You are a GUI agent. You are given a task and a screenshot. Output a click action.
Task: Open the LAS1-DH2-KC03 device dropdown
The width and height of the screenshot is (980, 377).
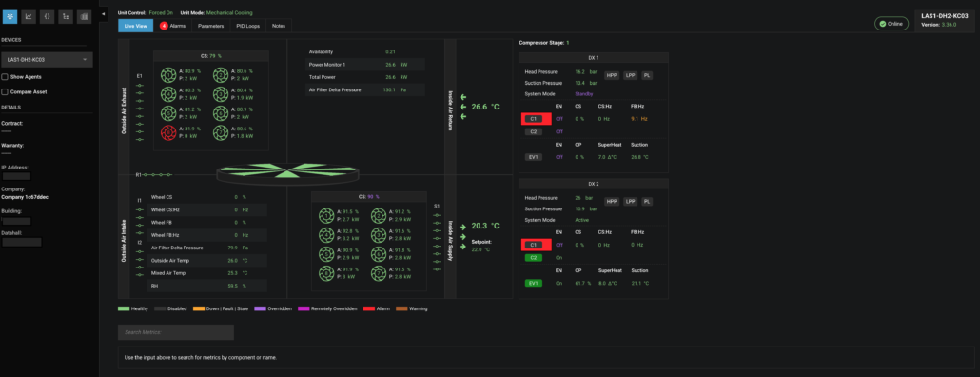click(x=48, y=60)
